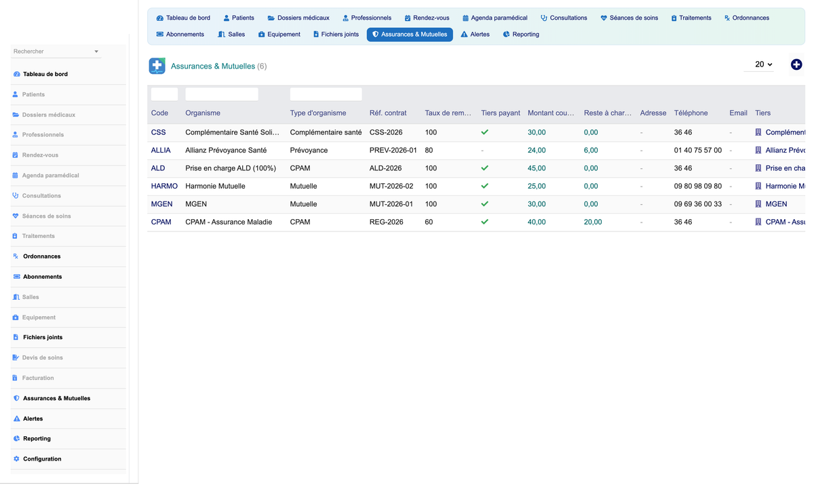Click the top menu Rendez-vous calendar icon
This screenshot has width=814, height=504.
click(408, 18)
